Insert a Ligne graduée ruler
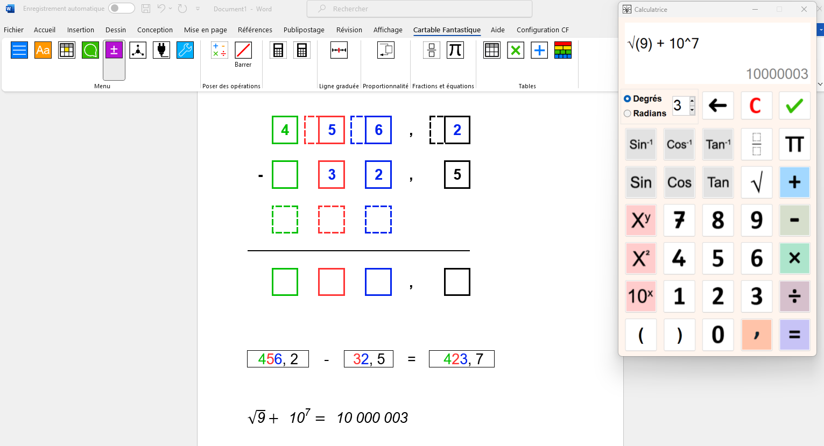 tap(339, 50)
